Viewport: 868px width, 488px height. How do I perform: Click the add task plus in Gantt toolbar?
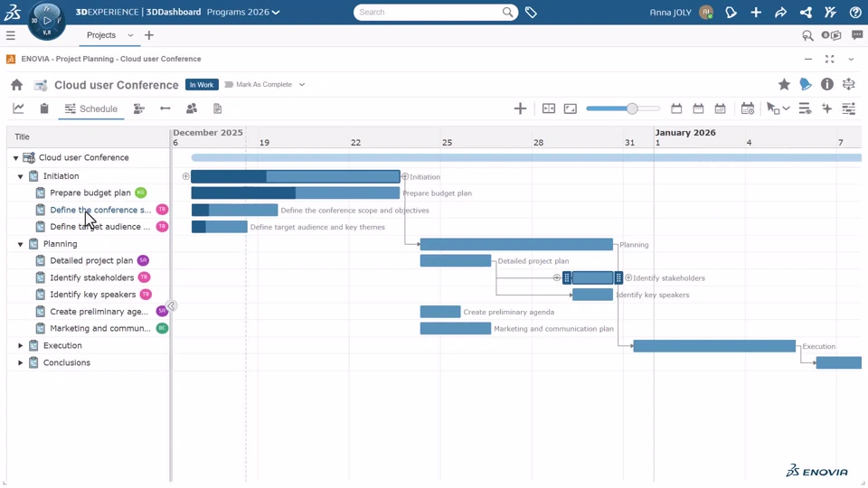tap(520, 108)
